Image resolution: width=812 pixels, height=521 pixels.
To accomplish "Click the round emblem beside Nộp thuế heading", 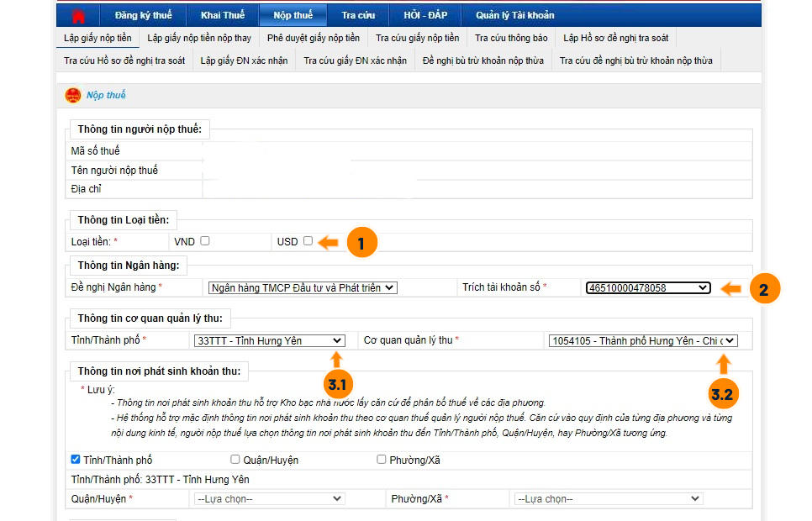I will click(x=73, y=95).
